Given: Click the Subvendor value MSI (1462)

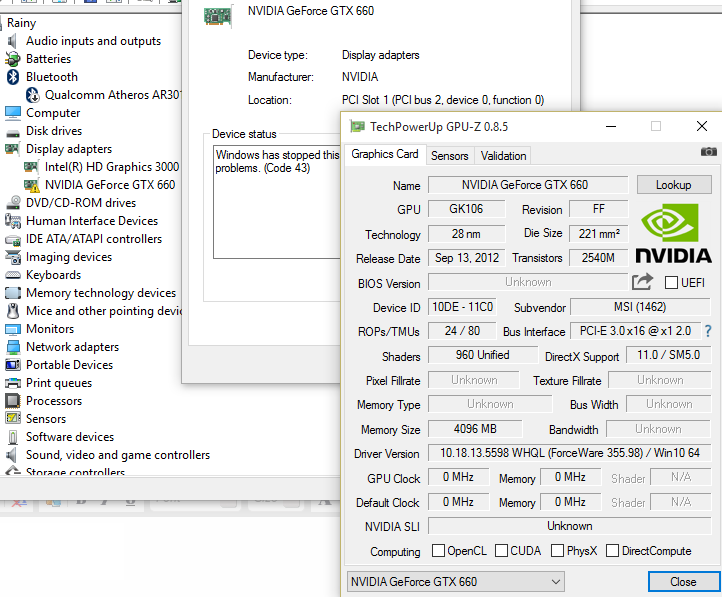Looking at the screenshot, I should (640, 307).
